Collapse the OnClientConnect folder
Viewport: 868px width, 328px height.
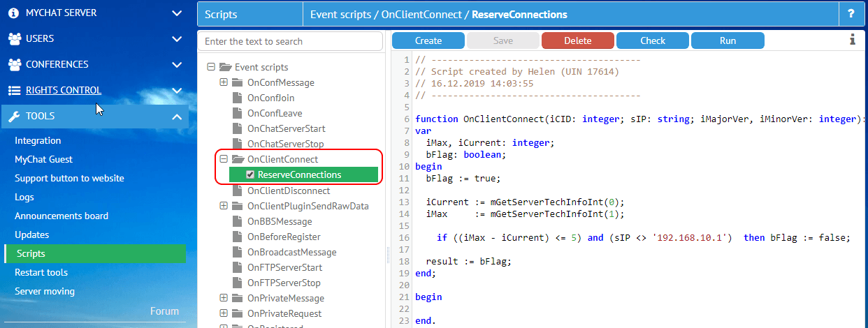pos(224,159)
